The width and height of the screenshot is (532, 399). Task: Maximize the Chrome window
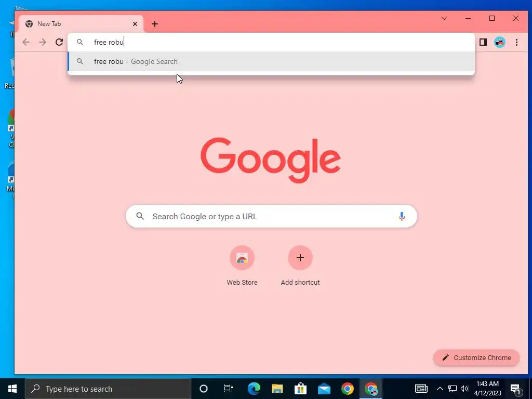[492, 18]
